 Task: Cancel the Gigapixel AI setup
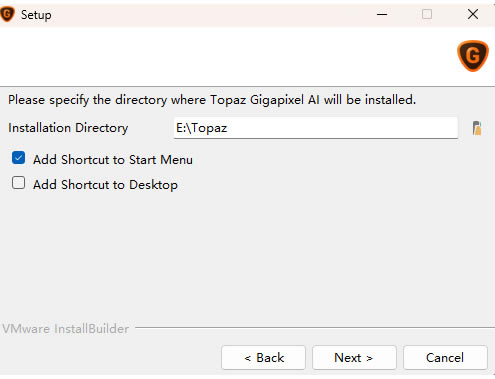pos(445,358)
